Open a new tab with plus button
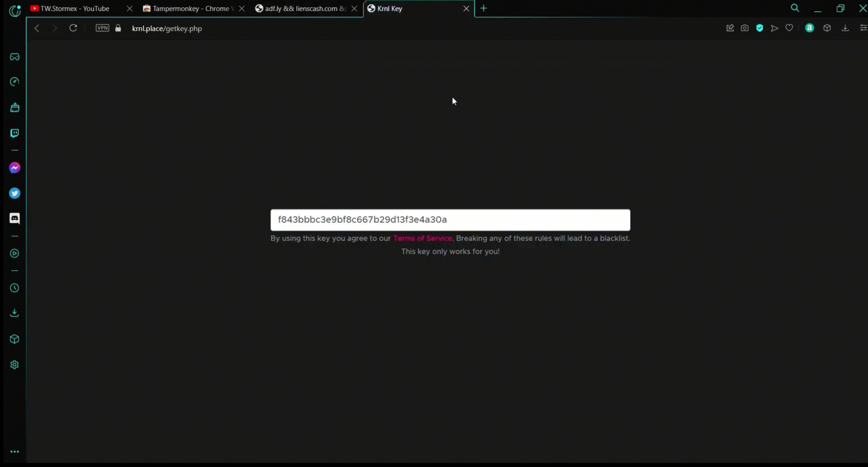Image resolution: width=868 pixels, height=467 pixels. coord(484,9)
